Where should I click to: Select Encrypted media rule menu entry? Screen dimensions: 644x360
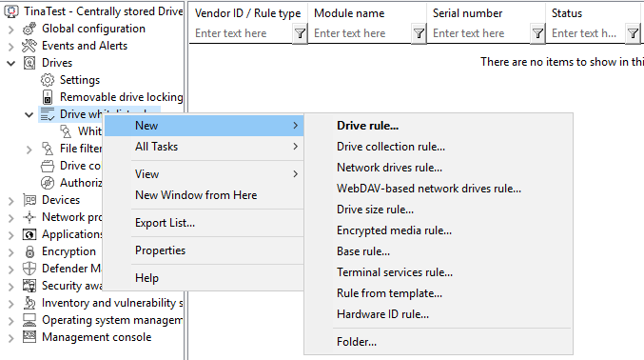pyautogui.click(x=394, y=230)
